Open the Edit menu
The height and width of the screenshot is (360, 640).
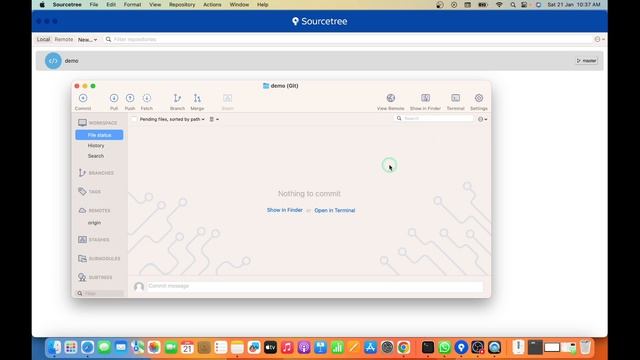(111, 5)
